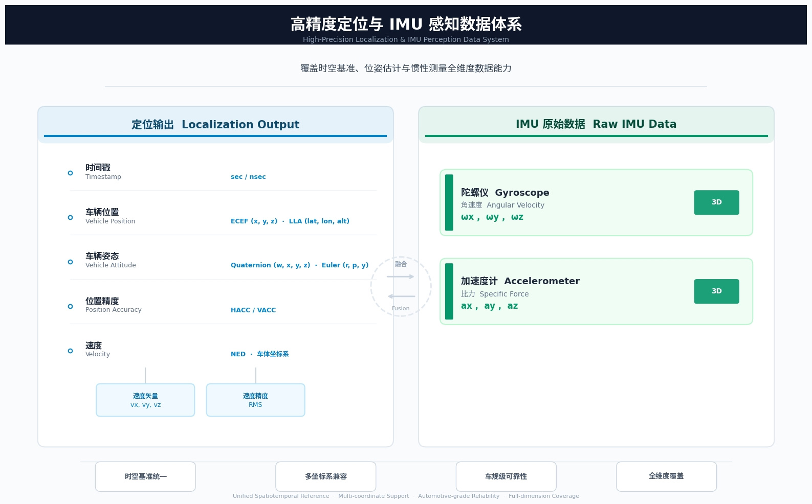Viewport: 812px width, 504px height.
Task: Click the sec / nsec value
Action: tap(248, 177)
